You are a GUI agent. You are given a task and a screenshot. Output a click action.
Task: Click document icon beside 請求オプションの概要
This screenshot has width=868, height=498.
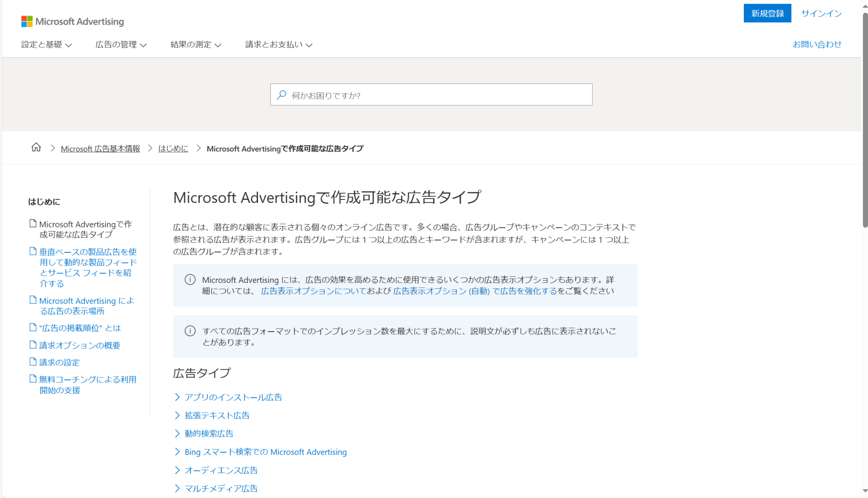point(33,345)
